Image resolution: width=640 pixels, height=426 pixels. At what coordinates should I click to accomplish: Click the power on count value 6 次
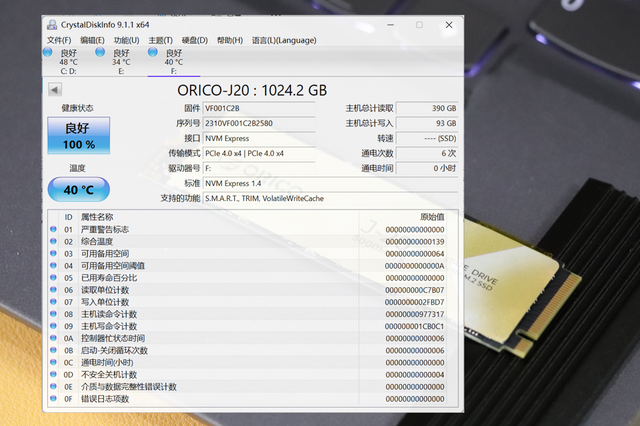click(427, 153)
